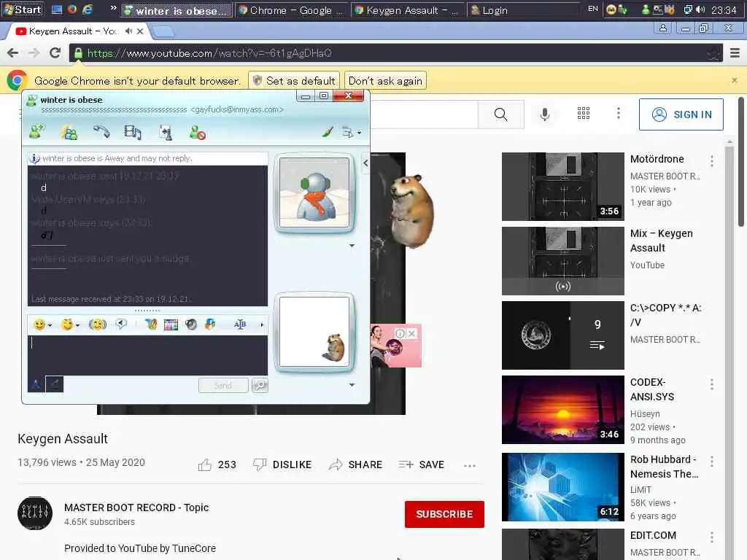
Task: Close the Keygen Assault browser tab
Action: [x=140, y=31]
